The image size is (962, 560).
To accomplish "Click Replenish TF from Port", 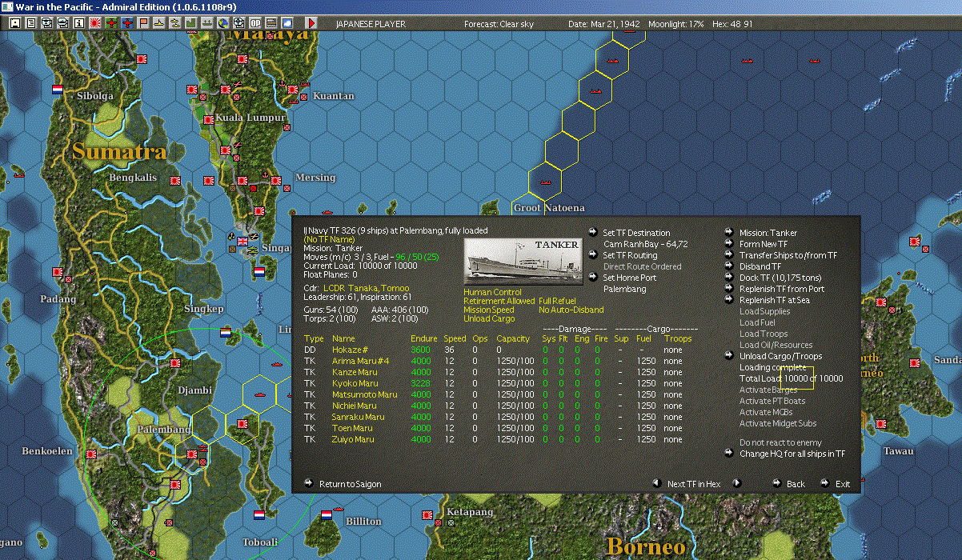I will click(782, 289).
